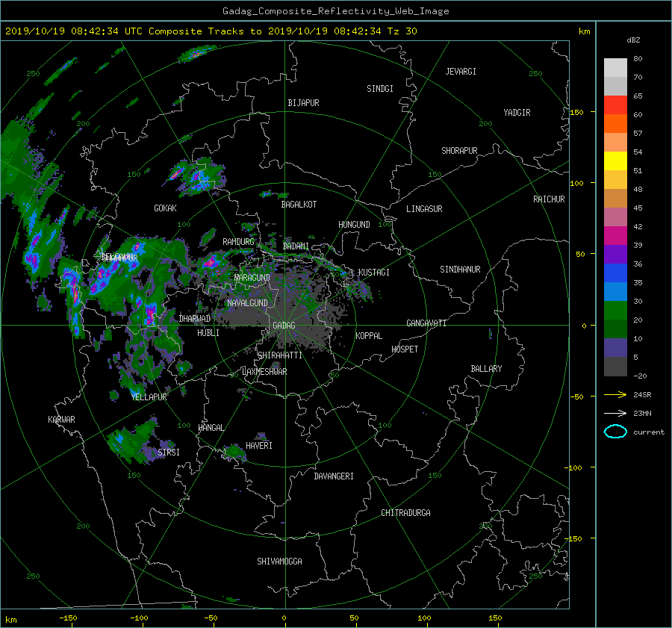
Task: Click the YELLAPUR label on the map
Action: tap(149, 397)
